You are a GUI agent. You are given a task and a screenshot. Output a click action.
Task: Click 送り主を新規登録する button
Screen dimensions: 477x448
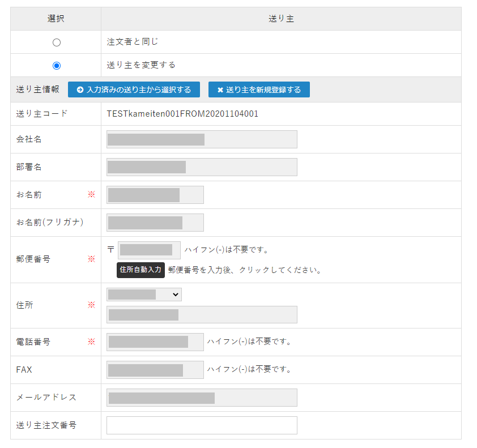pos(259,89)
